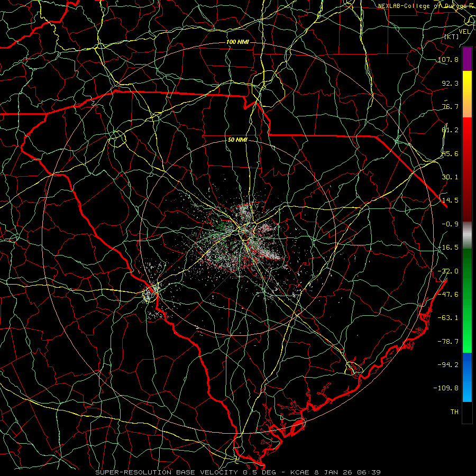Click the -78.7 velocity scale value
The width and height of the screenshot is (476, 476).
pos(448,342)
